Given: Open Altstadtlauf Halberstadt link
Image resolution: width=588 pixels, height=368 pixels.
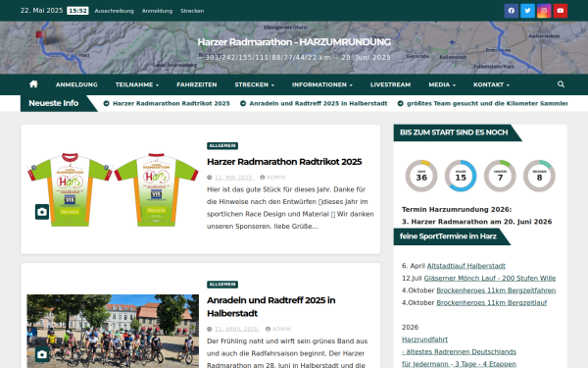Looking at the screenshot, I should tap(466, 266).
